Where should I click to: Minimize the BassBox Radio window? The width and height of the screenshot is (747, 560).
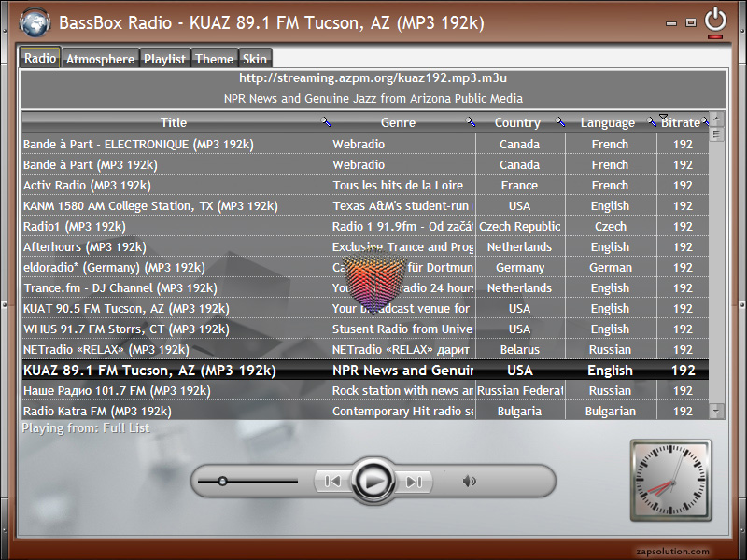[x=671, y=22]
